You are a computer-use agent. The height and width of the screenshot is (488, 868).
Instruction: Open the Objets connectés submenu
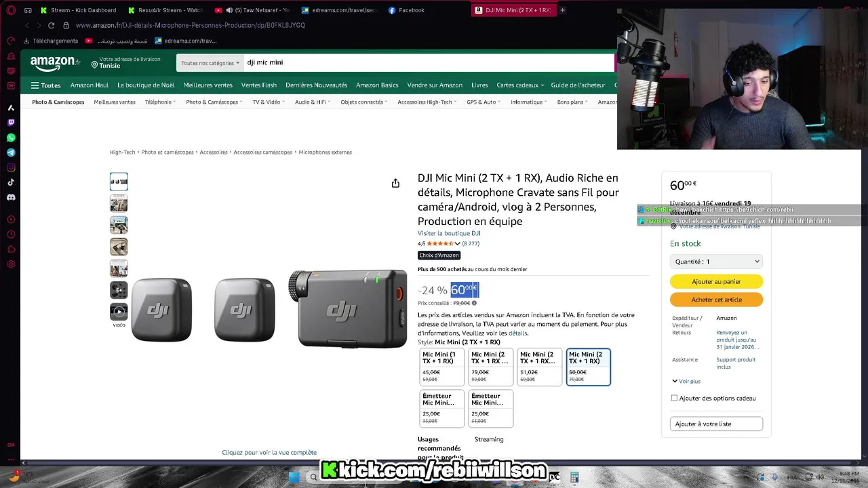(363, 102)
